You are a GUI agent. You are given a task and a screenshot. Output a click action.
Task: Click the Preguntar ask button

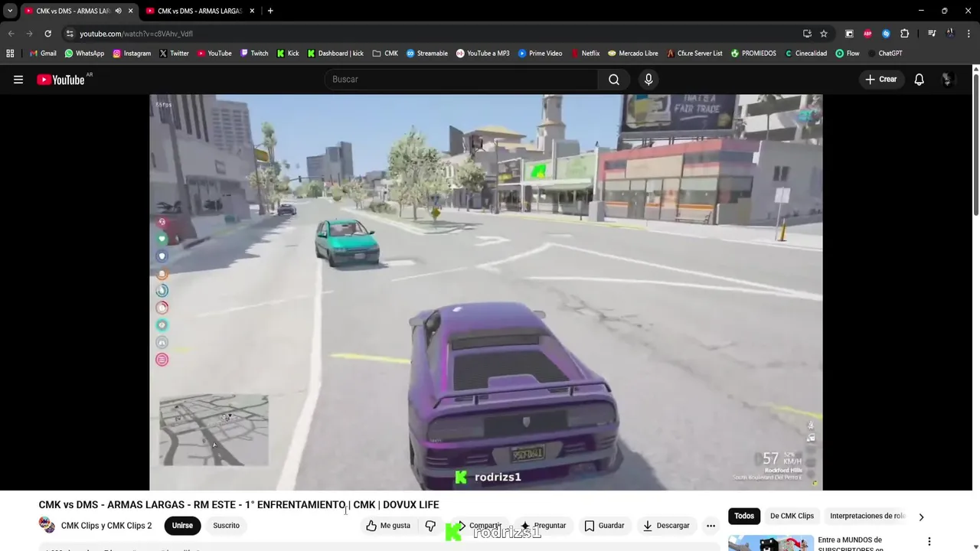pyautogui.click(x=542, y=526)
